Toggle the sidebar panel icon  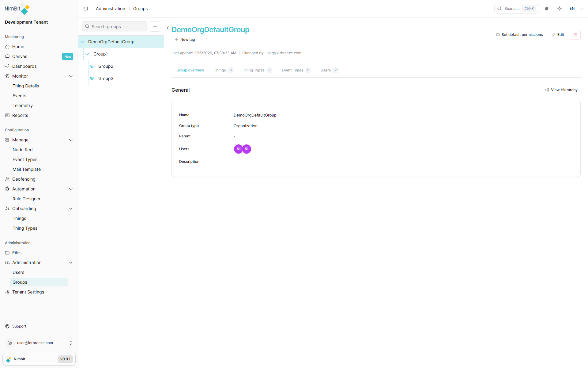pos(86,9)
